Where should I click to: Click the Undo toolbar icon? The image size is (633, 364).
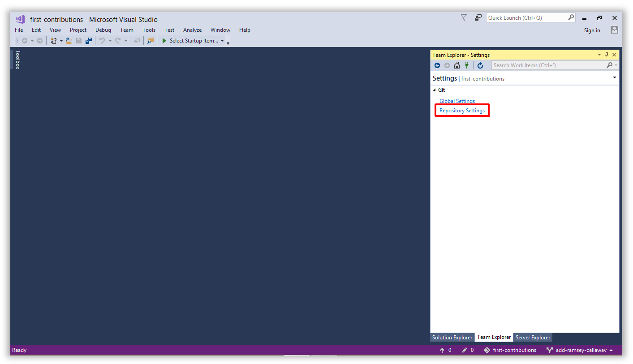[x=102, y=41]
